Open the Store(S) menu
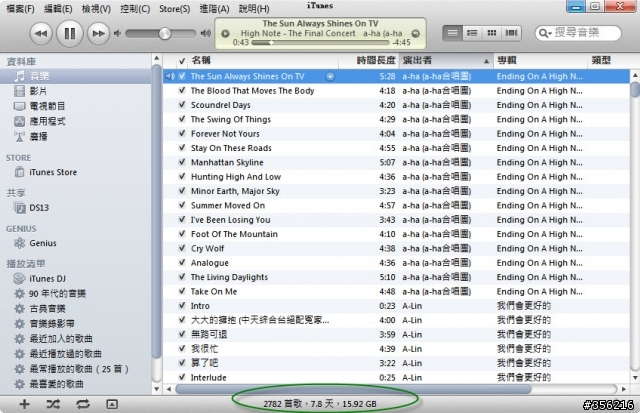Image resolution: width=640 pixels, height=413 pixels. point(175,9)
